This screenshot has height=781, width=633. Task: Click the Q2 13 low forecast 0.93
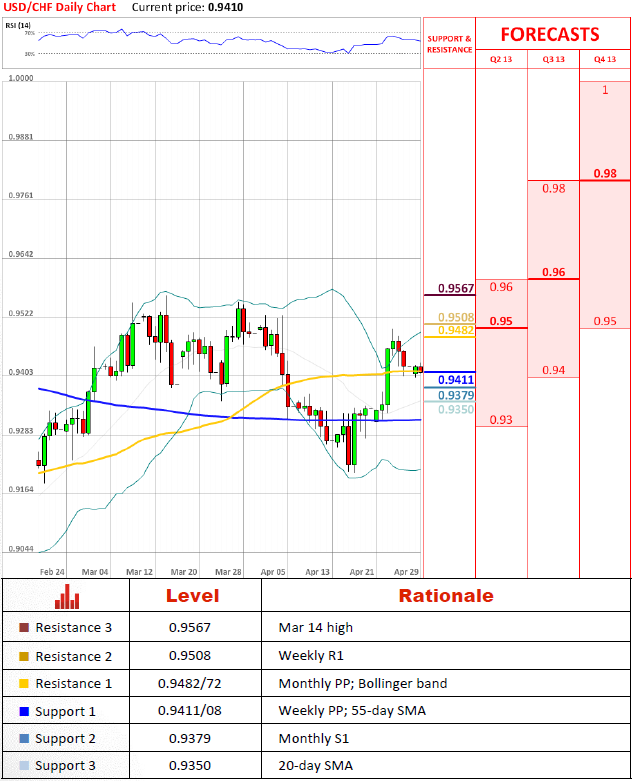click(501, 420)
